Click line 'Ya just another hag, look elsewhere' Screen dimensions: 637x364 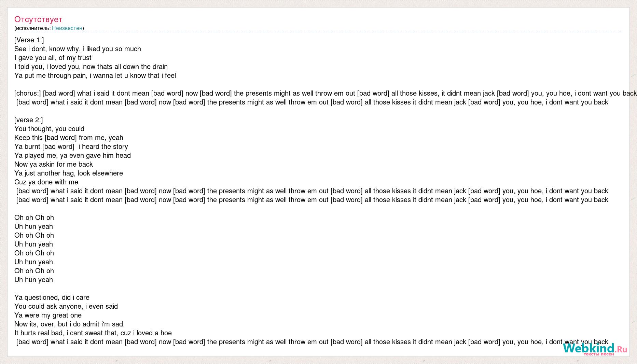coord(69,173)
